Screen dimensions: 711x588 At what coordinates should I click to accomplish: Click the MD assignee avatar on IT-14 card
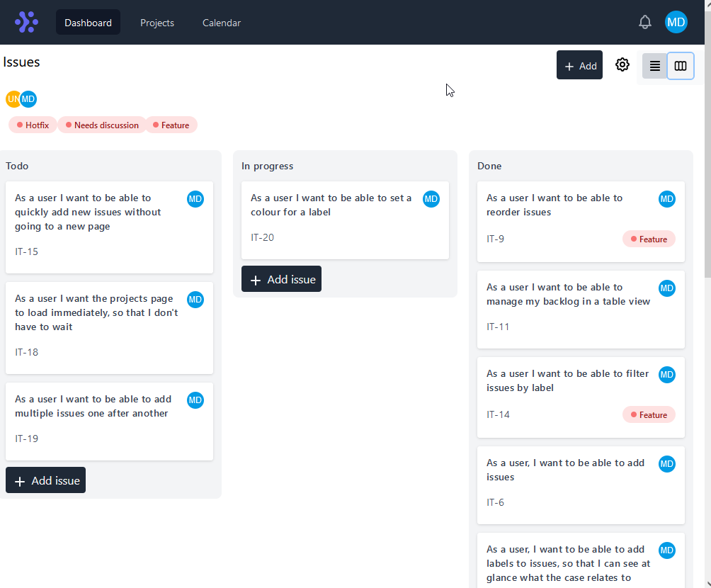667,374
